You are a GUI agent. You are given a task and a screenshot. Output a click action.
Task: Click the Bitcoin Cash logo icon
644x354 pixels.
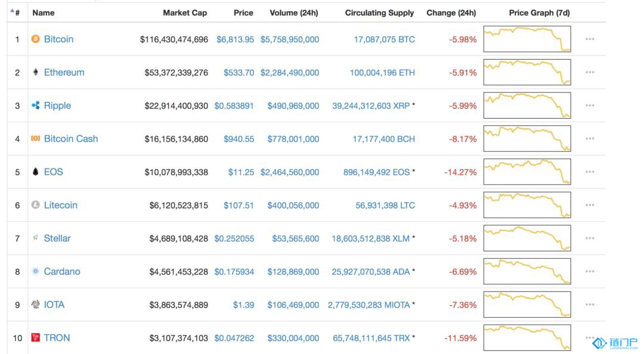point(35,139)
